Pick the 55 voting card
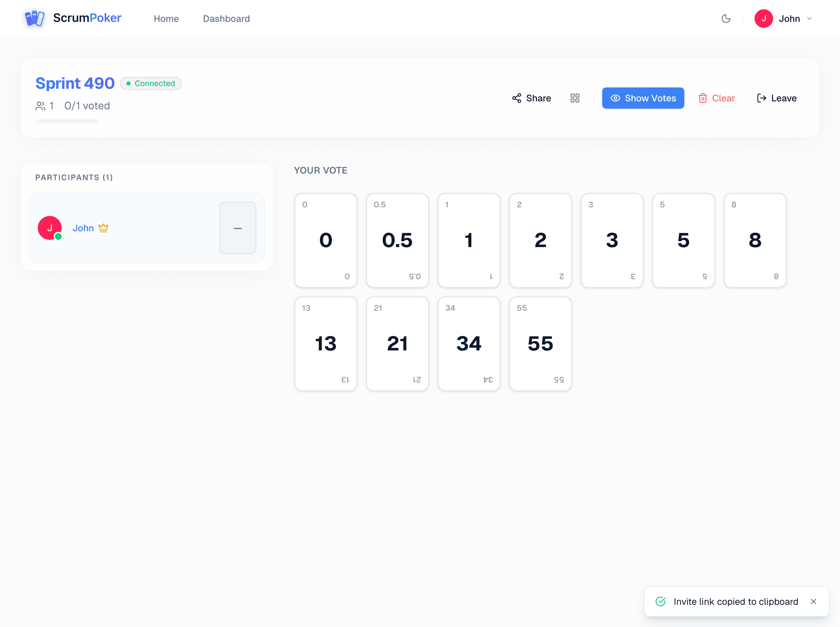This screenshot has height=627, width=840. pyautogui.click(x=540, y=343)
